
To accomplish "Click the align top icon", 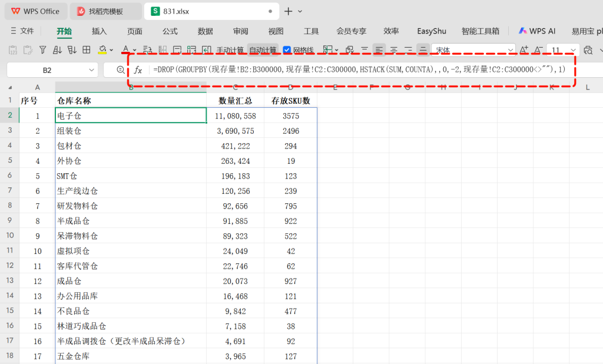I will point(365,50).
